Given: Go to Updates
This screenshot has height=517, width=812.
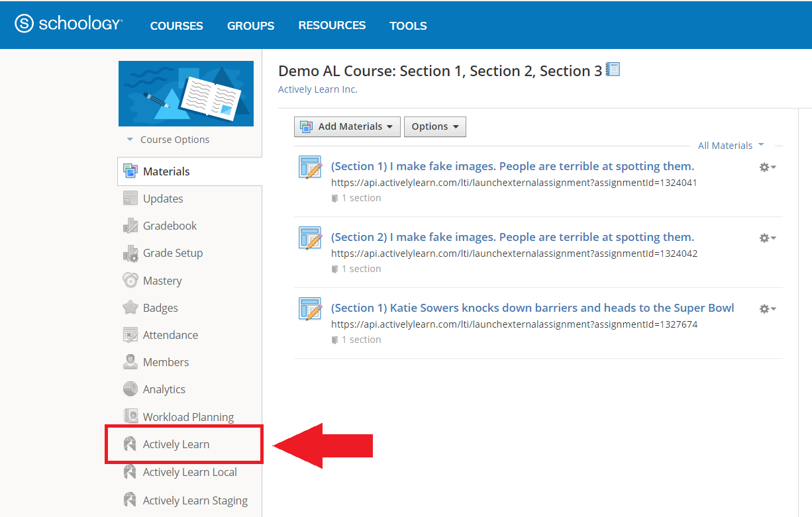Looking at the screenshot, I should [163, 199].
